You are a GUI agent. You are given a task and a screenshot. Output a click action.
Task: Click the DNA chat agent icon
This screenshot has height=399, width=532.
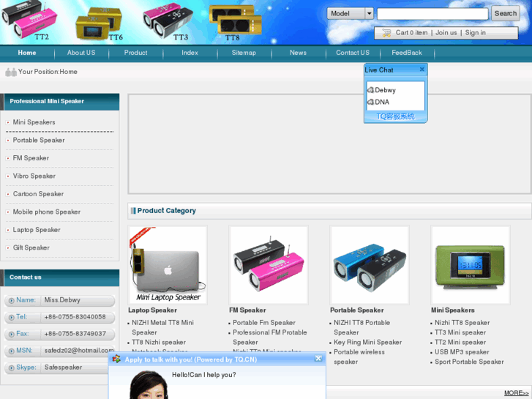[370, 102]
